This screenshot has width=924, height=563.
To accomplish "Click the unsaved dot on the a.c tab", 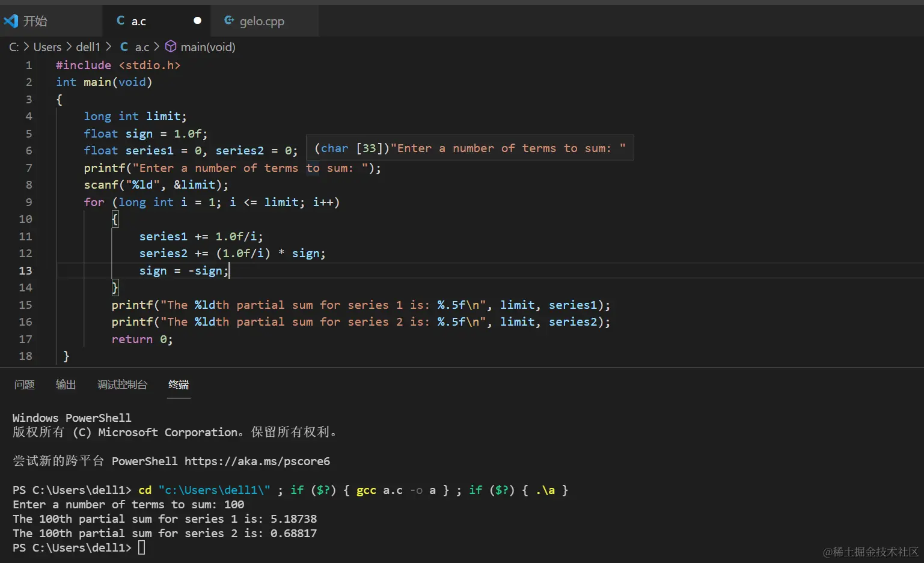I will click(x=197, y=20).
